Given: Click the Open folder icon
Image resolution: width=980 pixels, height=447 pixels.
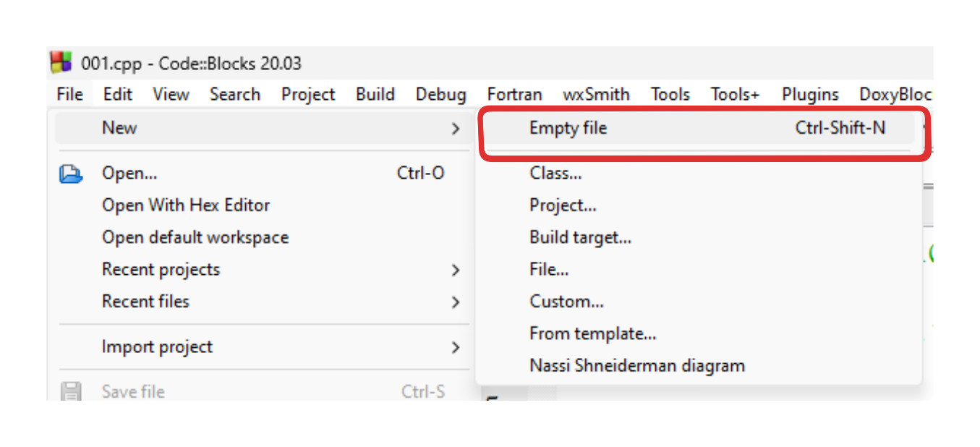Looking at the screenshot, I should [70, 174].
